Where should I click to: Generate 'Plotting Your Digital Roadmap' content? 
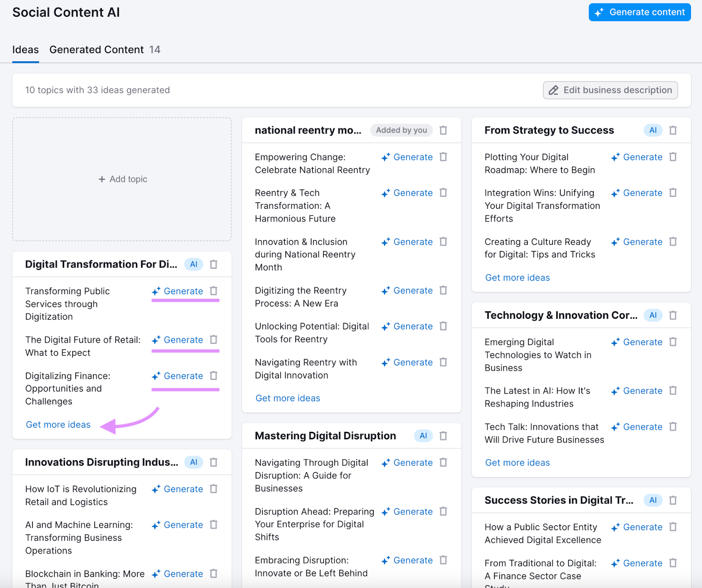tap(637, 157)
